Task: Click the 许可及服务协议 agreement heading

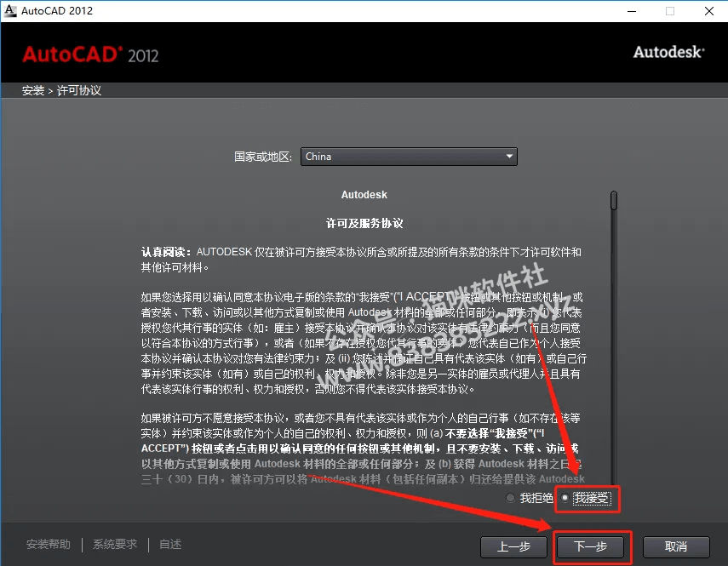Action: click(x=364, y=224)
